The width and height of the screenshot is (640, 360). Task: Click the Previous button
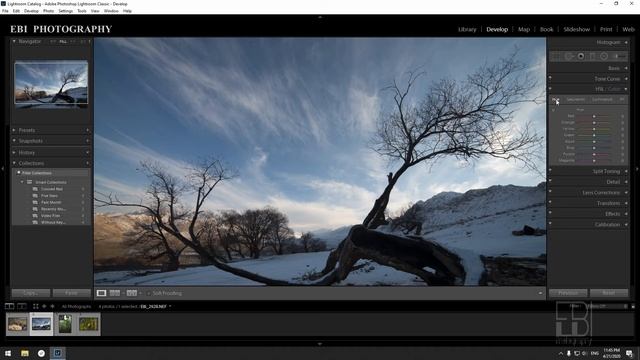(x=568, y=293)
